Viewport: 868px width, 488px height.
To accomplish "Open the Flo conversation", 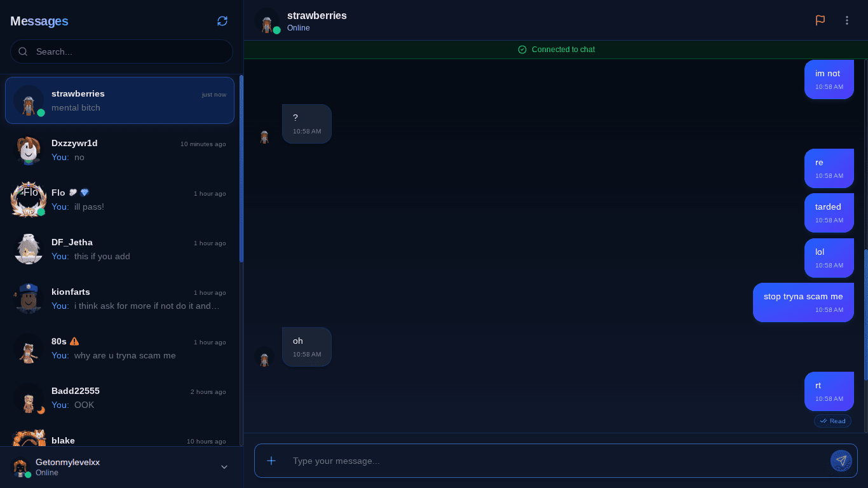I will [119, 200].
